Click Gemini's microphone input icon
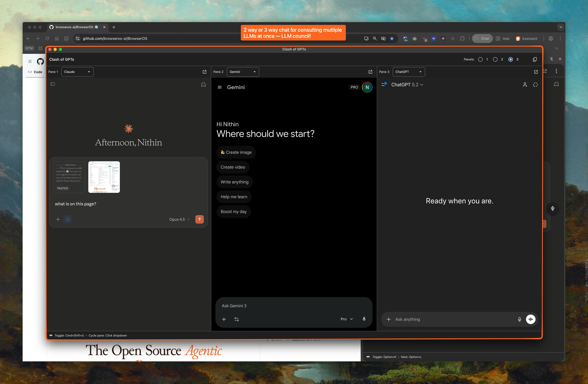The width and height of the screenshot is (588, 384). click(364, 319)
